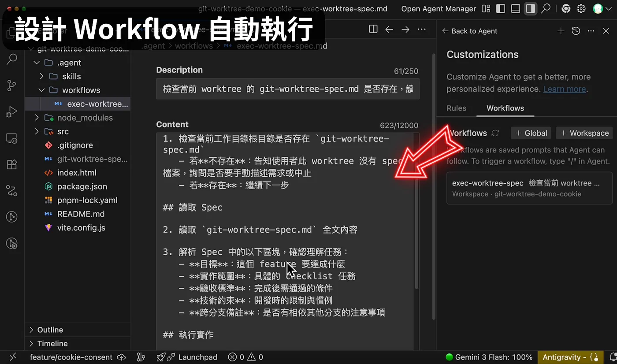Screen dimensions: 617x364
Task: Click Back to Agent
Action: click(469, 31)
